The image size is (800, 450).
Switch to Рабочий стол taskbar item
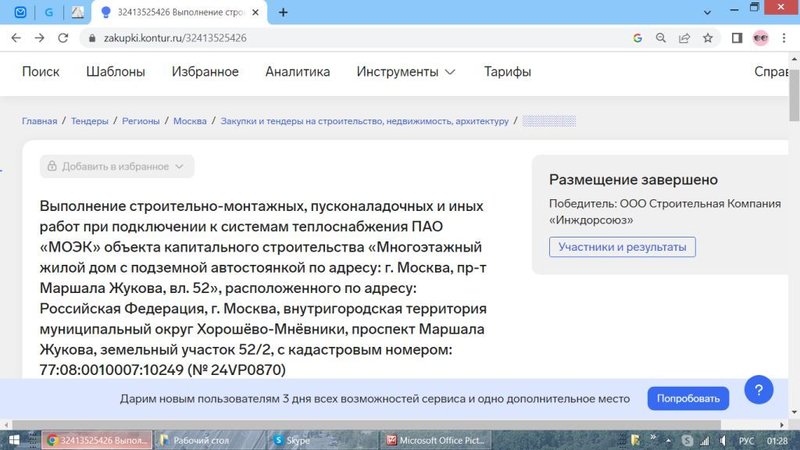209,440
